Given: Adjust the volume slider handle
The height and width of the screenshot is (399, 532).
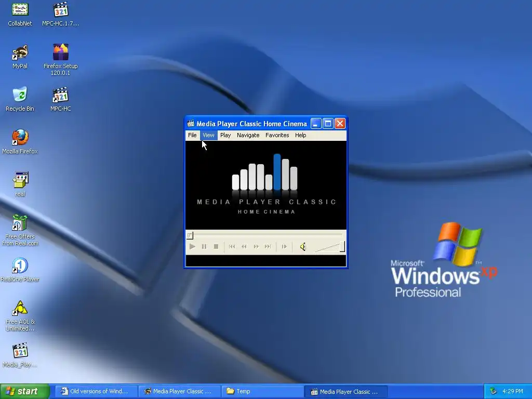Looking at the screenshot, I should coord(342,247).
